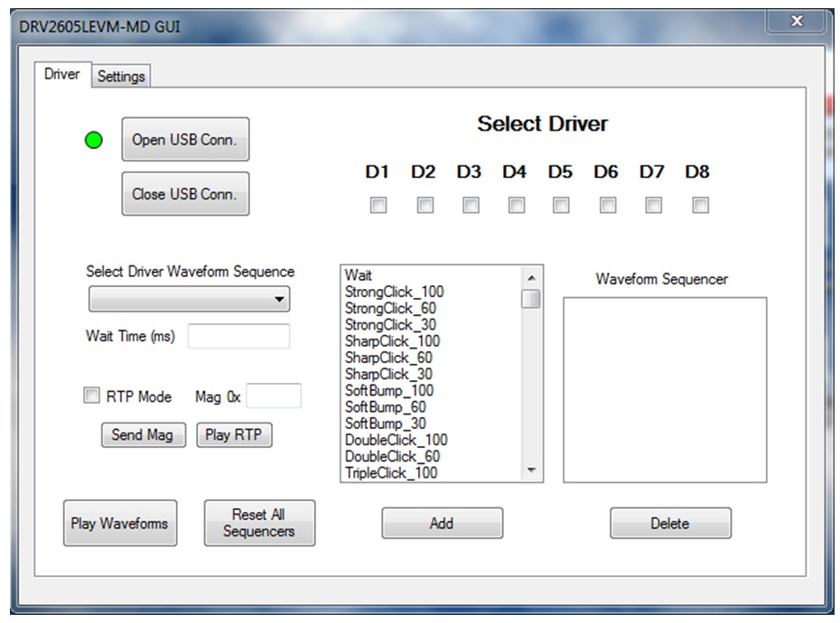Screen dimensions: 840x623
Task: Toggle the RTP Mode checkbox
Action: (91, 395)
